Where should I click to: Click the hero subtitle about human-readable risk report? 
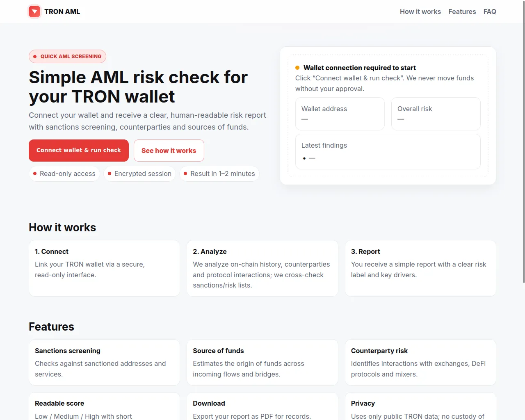(x=147, y=121)
